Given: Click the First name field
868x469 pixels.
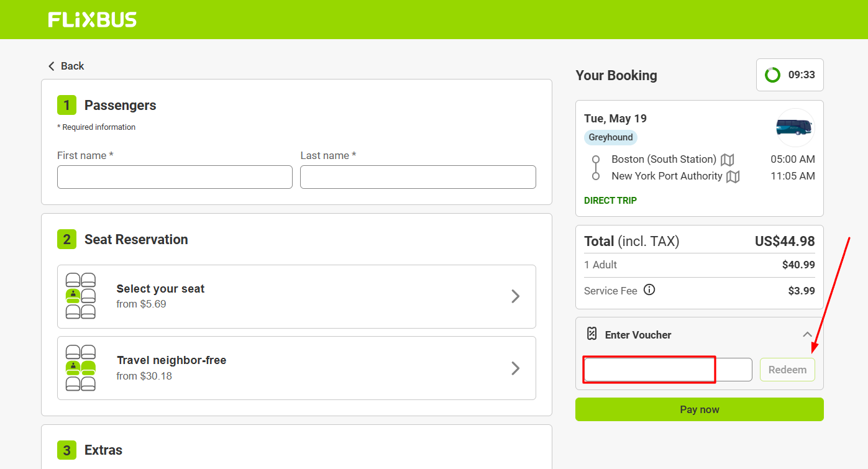Looking at the screenshot, I should point(175,177).
